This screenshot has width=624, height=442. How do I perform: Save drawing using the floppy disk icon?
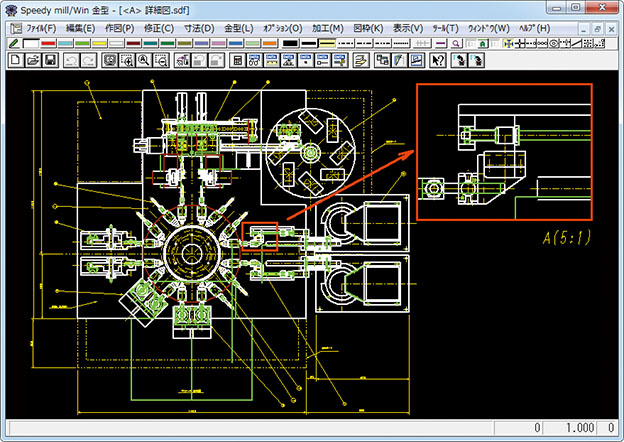pyautogui.click(x=49, y=61)
